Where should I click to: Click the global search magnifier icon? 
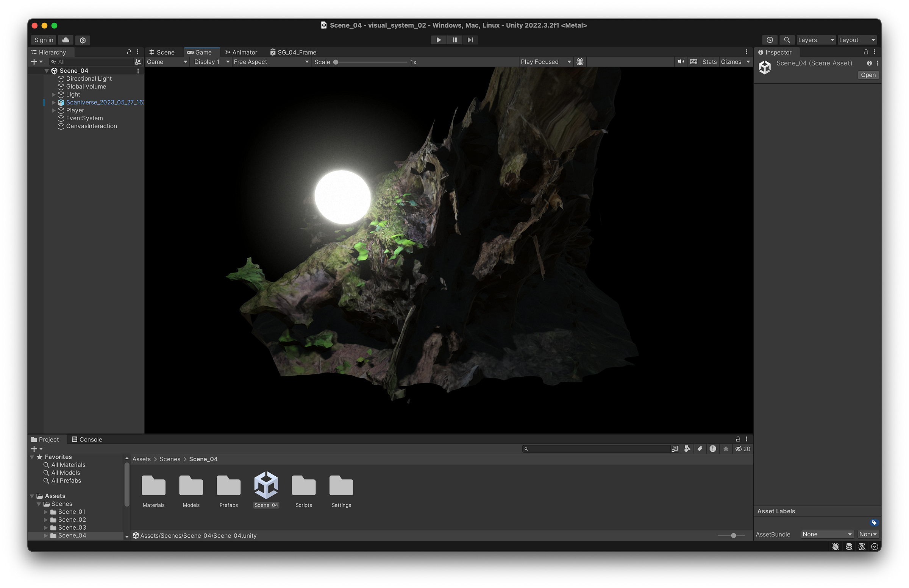pyautogui.click(x=787, y=40)
